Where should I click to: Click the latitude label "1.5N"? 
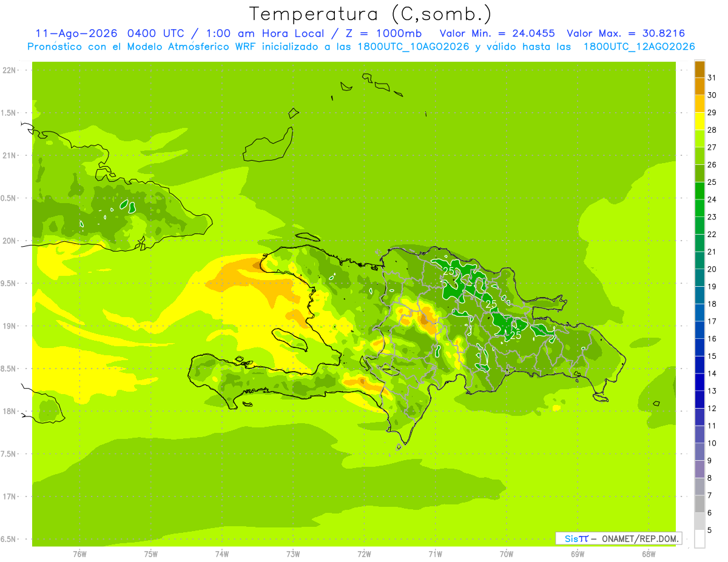pyautogui.click(x=9, y=113)
